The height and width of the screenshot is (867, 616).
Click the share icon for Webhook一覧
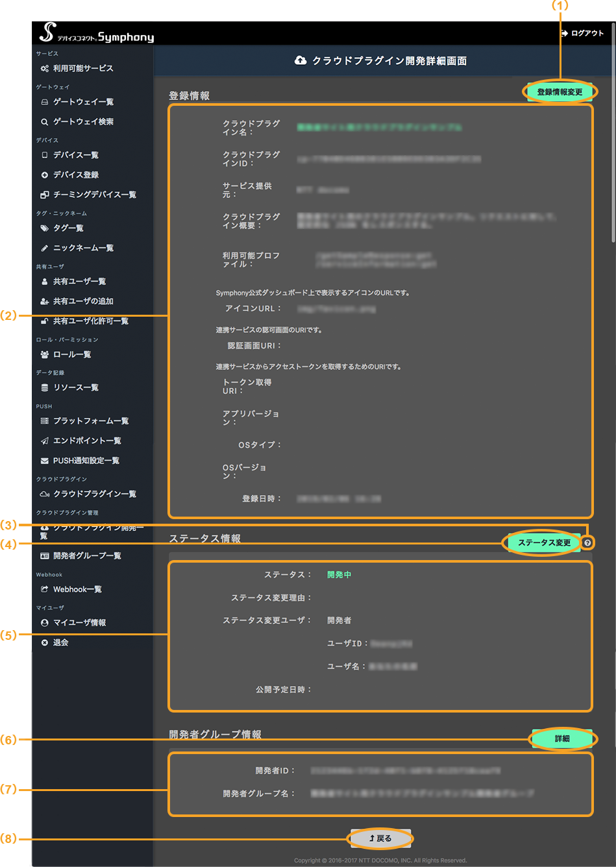coord(44,589)
